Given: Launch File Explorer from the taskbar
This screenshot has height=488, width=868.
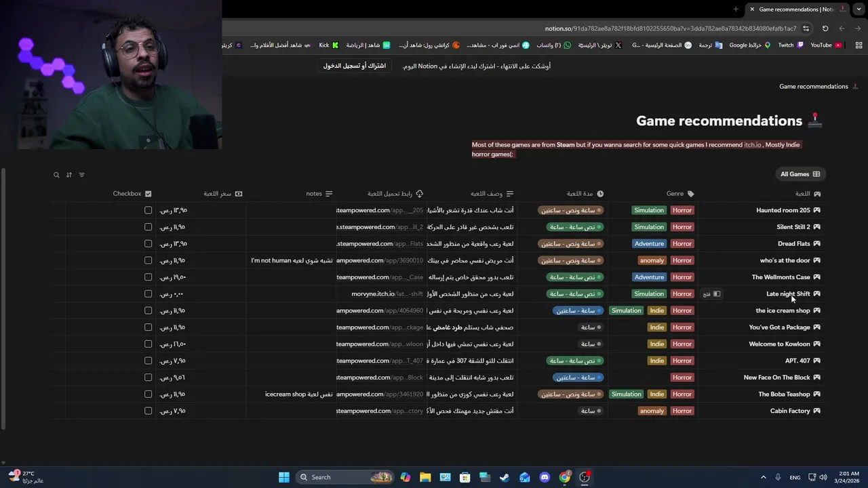Looking at the screenshot, I should pyautogui.click(x=425, y=477).
